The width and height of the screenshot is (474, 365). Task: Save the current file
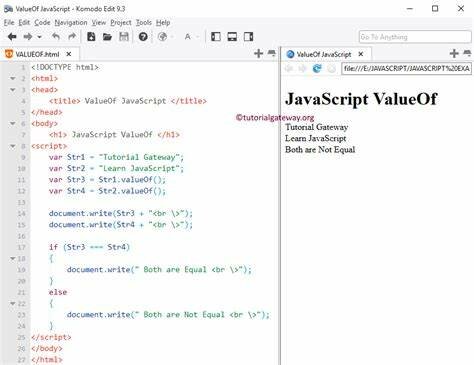(x=124, y=36)
